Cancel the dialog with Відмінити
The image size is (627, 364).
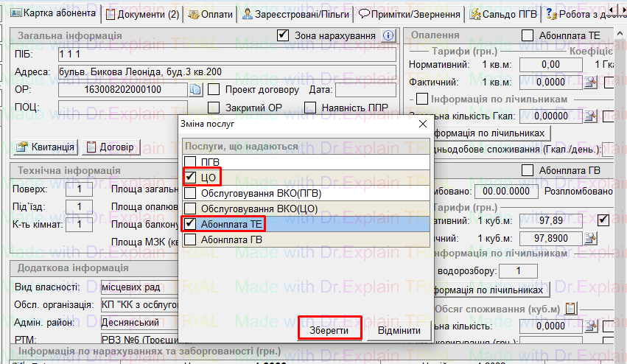pos(399,330)
